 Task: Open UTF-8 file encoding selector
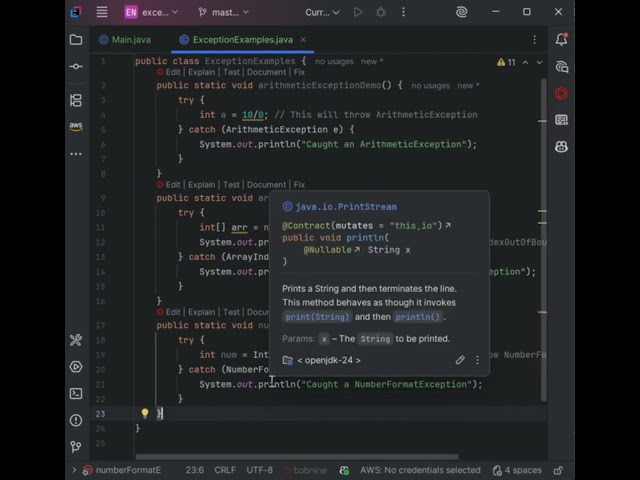tap(260, 470)
